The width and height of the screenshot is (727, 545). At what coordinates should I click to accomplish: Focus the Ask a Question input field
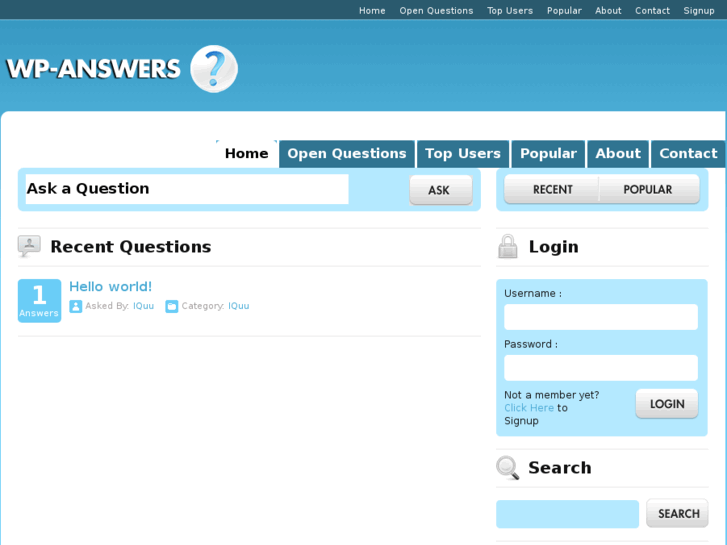click(187, 189)
